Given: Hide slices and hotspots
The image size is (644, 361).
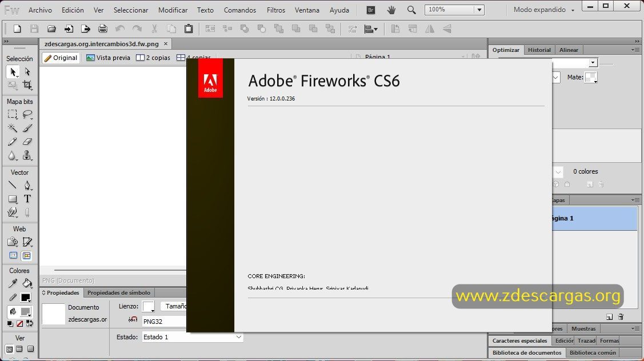Looking at the screenshot, I should [x=14, y=256].
